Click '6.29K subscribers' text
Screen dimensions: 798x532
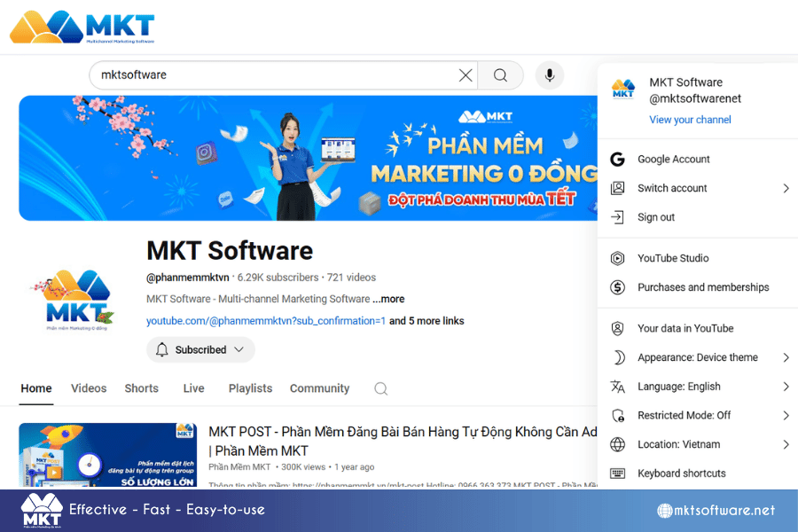tap(278, 278)
